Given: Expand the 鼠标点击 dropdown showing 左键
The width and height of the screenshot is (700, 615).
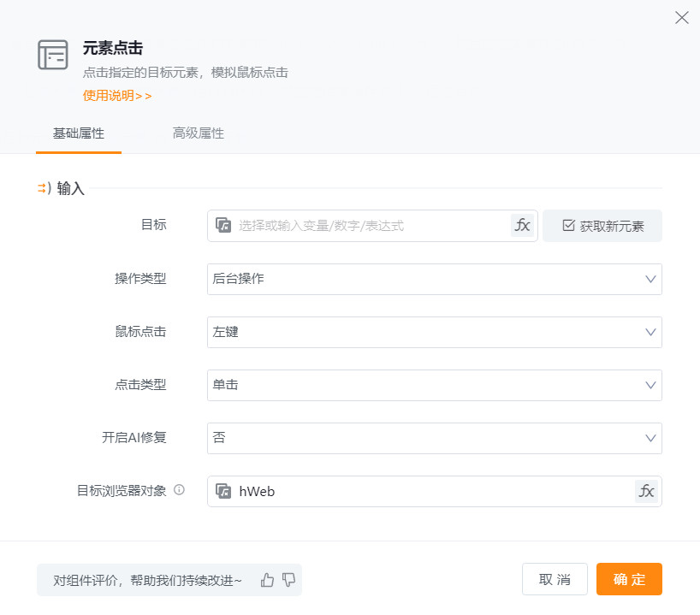Looking at the screenshot, I should [x=434, y=332].
